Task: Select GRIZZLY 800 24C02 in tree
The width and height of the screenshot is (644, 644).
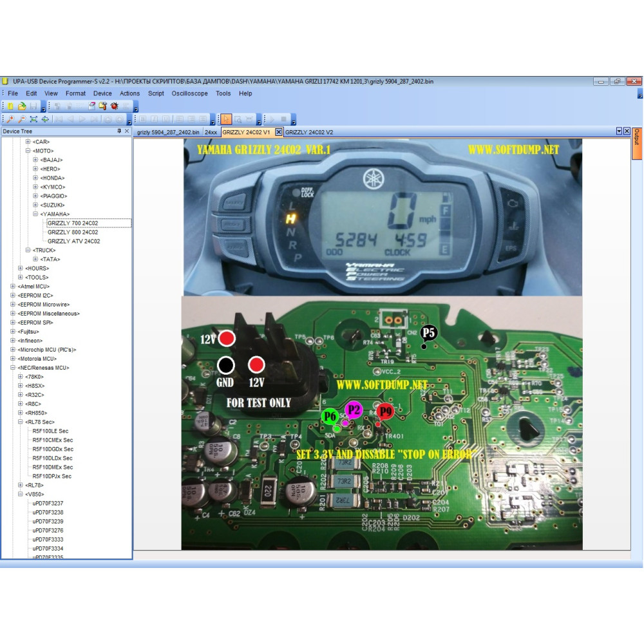Action: coord(73,232)
